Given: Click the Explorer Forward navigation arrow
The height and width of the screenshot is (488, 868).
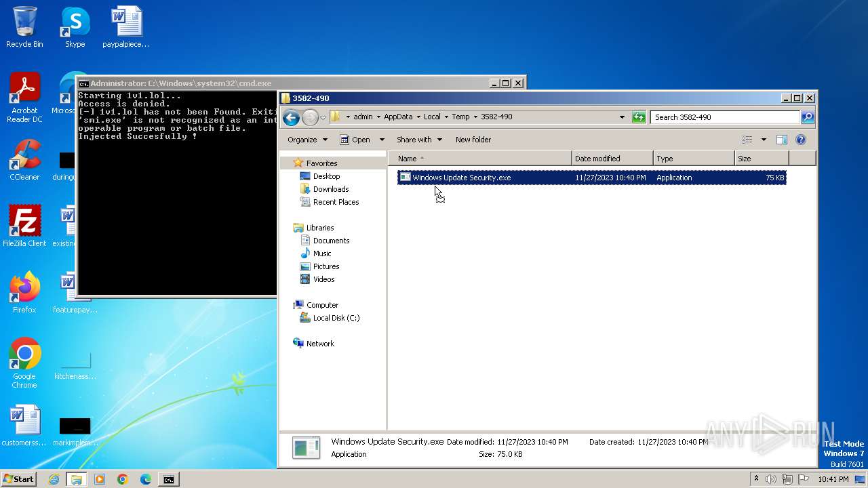Looking at the screenshot, I should tap(310, 117).
